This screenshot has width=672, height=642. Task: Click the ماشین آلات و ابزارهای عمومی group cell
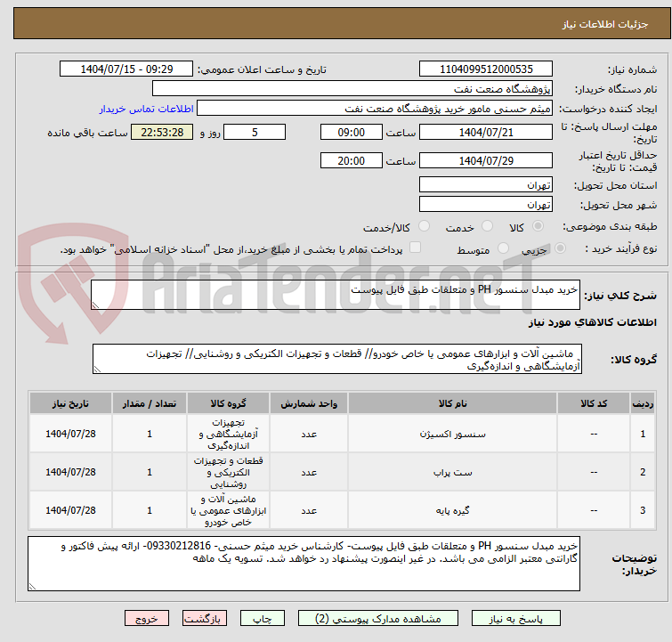pos(228,510)
